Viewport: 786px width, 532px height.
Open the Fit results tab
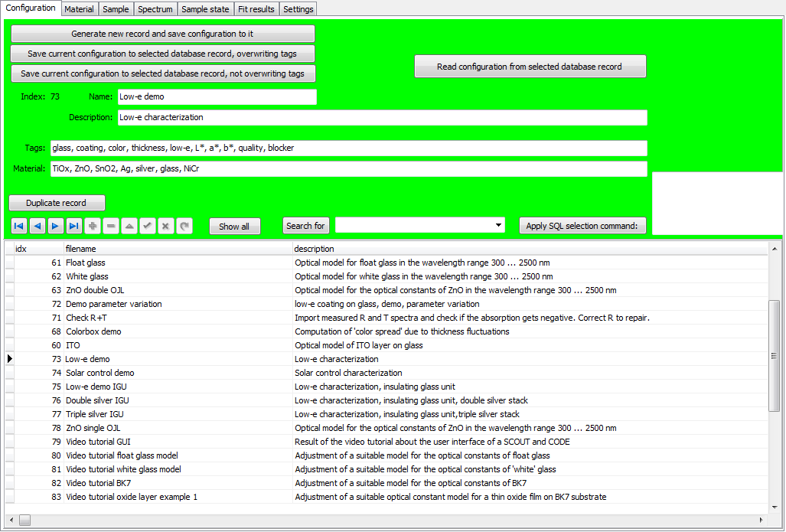point(256,9)
